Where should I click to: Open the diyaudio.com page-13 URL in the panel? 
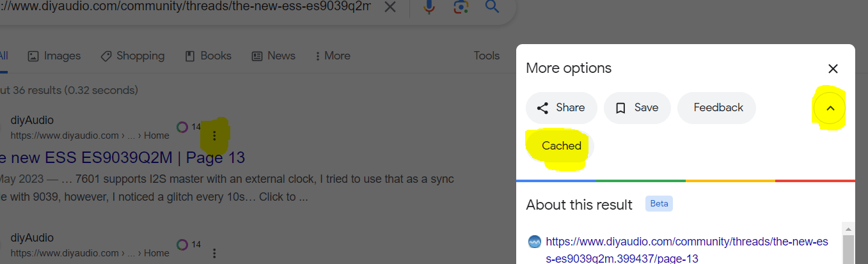[686, 251]
